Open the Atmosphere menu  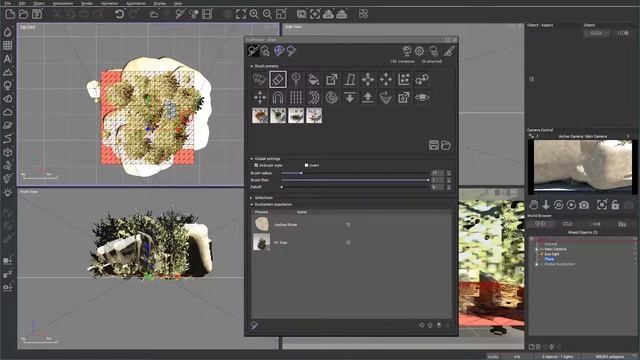[x=63, y=3]
